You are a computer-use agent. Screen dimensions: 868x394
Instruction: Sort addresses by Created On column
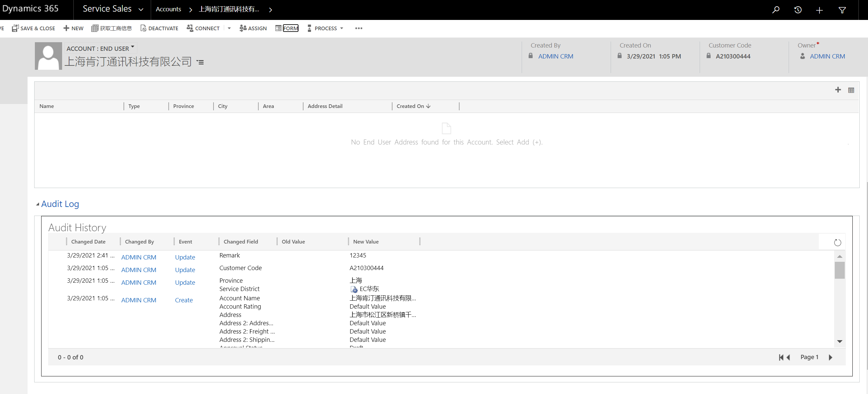pyautogui.click(x=413, y=106)
